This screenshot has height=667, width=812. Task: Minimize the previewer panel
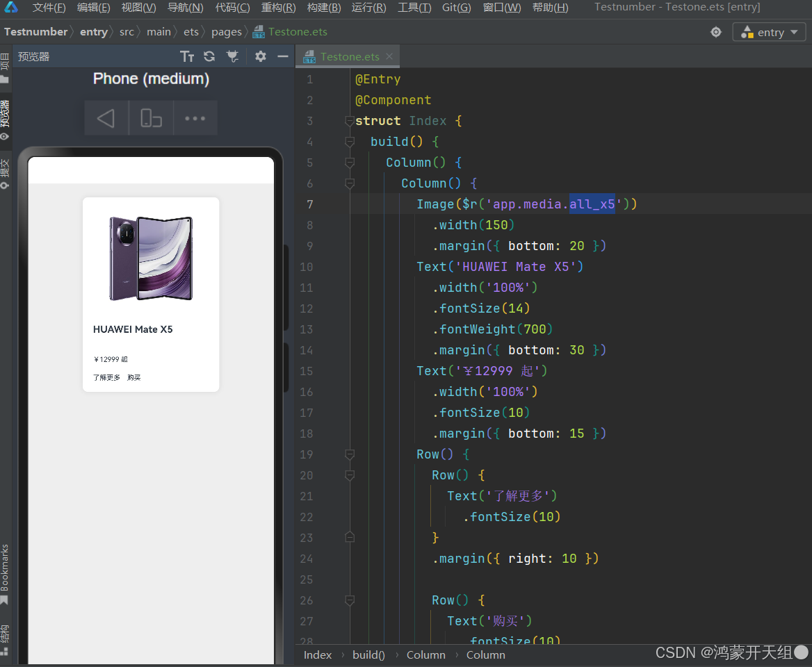point(283,56)
